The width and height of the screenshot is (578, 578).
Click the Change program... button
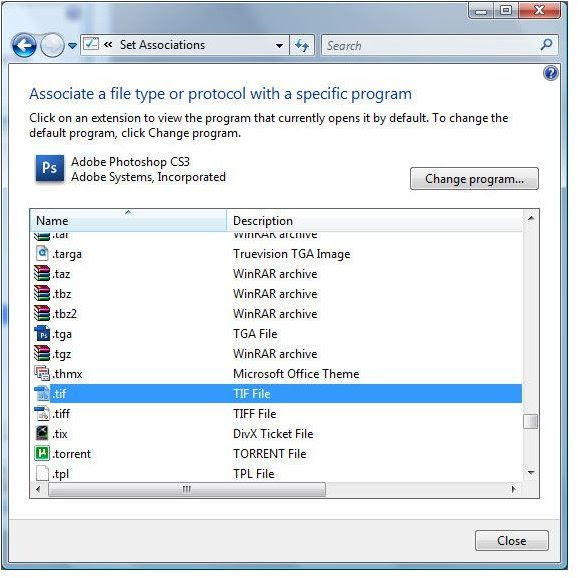click(x=474, y=179)
